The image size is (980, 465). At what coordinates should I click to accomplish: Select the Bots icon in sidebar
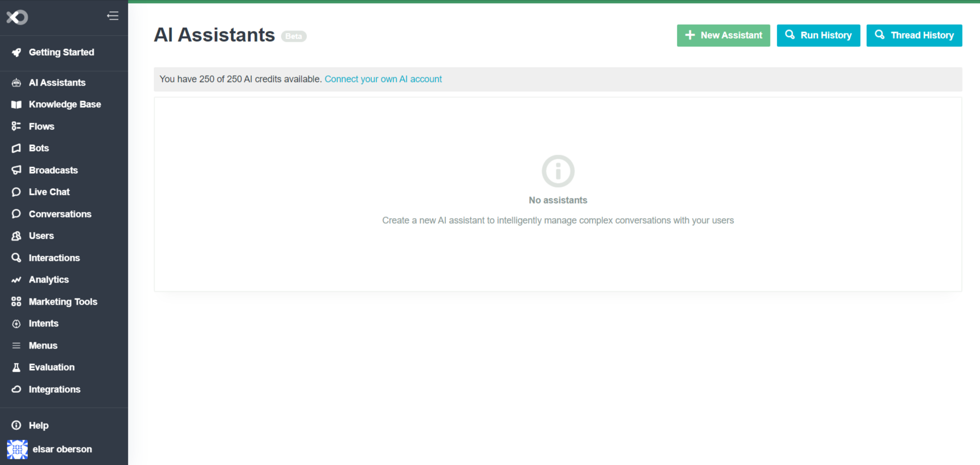[16, 148]
